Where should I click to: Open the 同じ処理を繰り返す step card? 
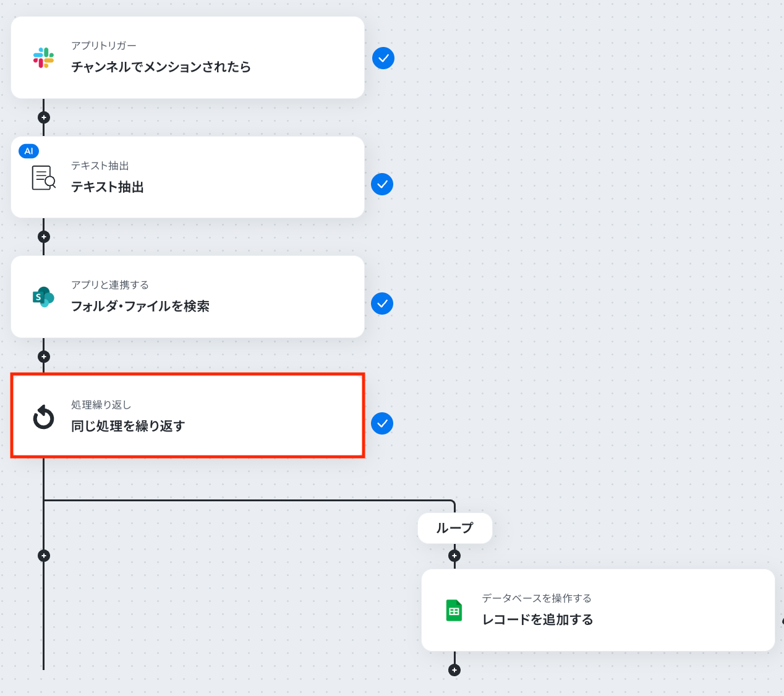(187, 415)
